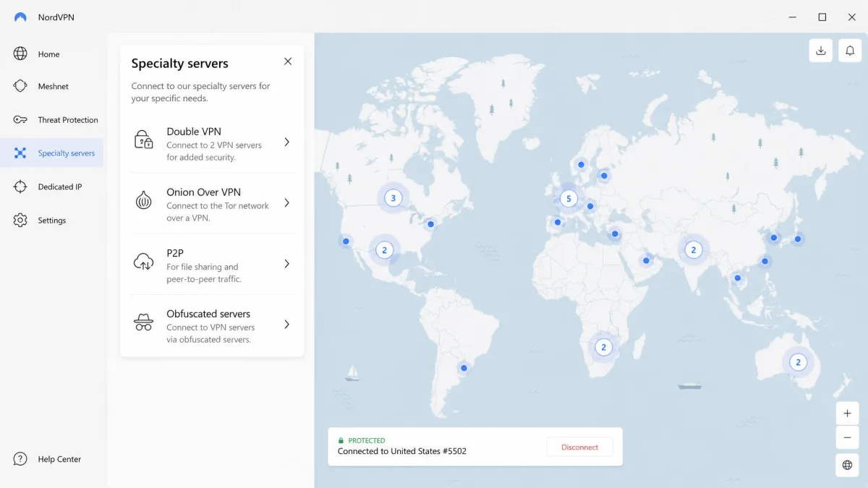Click 'Connect to our specialty servers' intro text
Image resolution: width=868 pixels, height=488 pixels.
[x=200, y=86]
